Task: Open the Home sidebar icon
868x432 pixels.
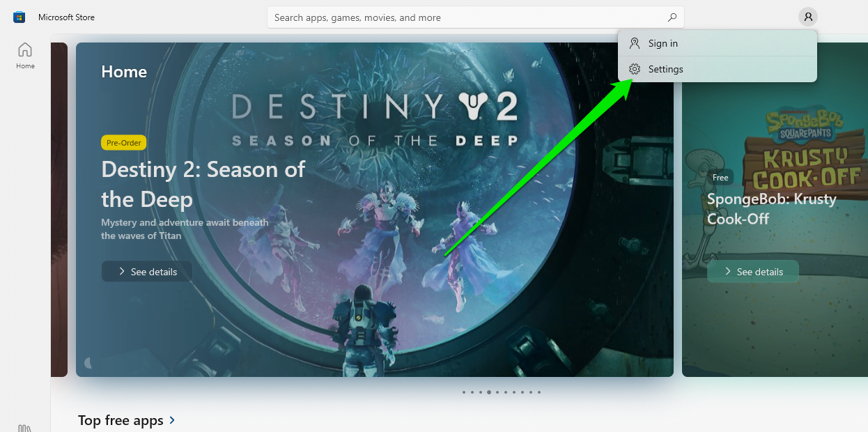Action: (25, 55)
